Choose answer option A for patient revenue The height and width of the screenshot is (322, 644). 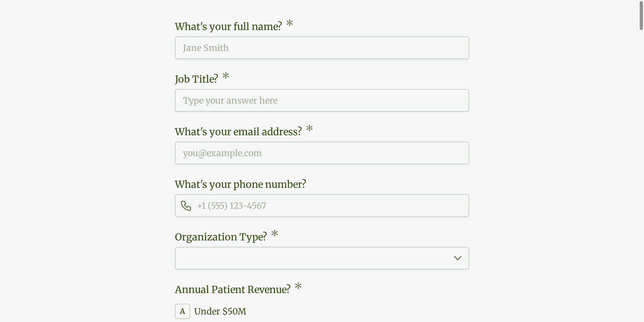tap(182, 311)
